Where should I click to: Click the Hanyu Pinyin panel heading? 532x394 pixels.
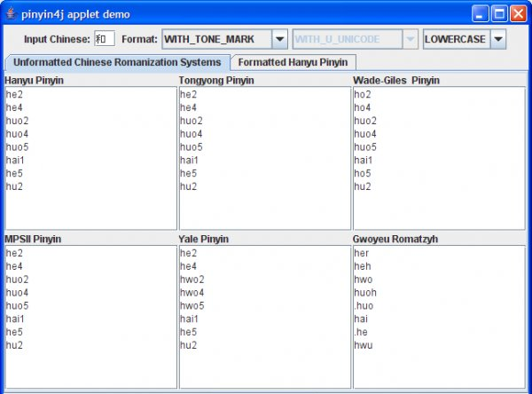pyautogui.click(x=35, y=81)
